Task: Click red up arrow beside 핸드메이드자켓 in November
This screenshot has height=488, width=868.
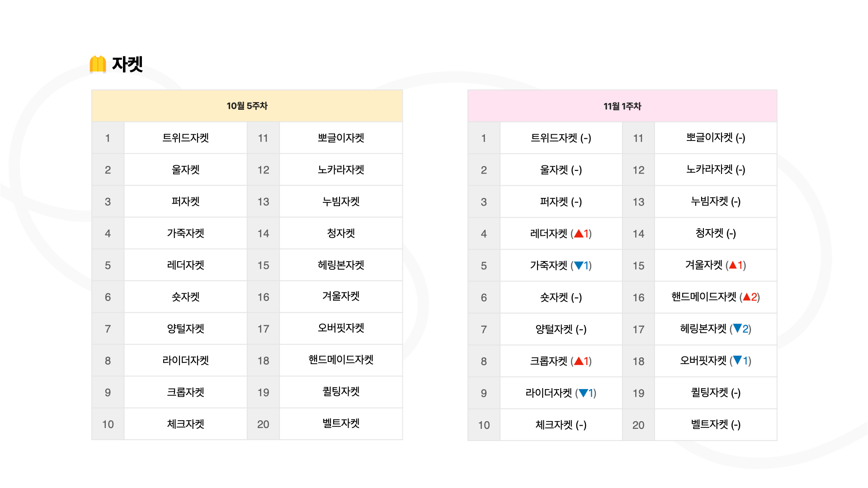Action: click(747, 297)
